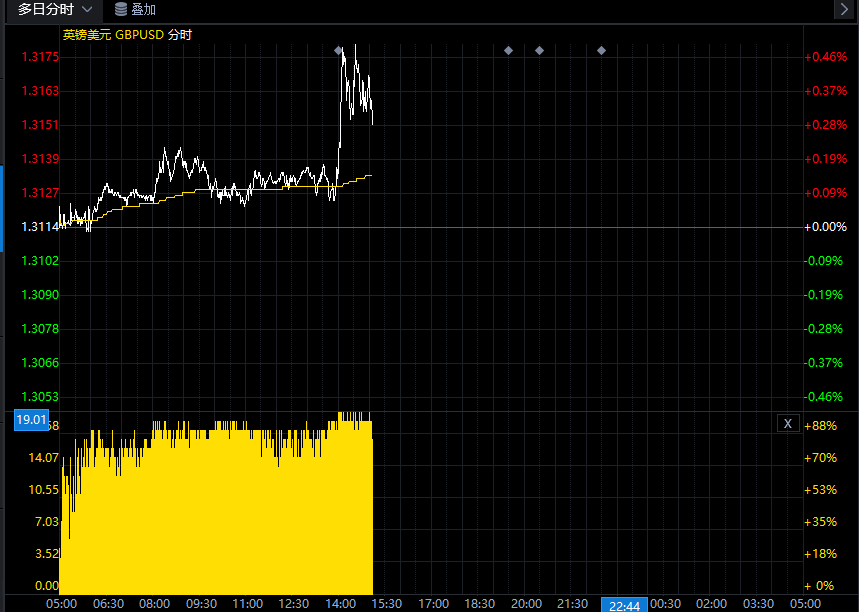Click the +0.46% top percentage label
This screenshot has height=612, width=859.
click(825, 57)
